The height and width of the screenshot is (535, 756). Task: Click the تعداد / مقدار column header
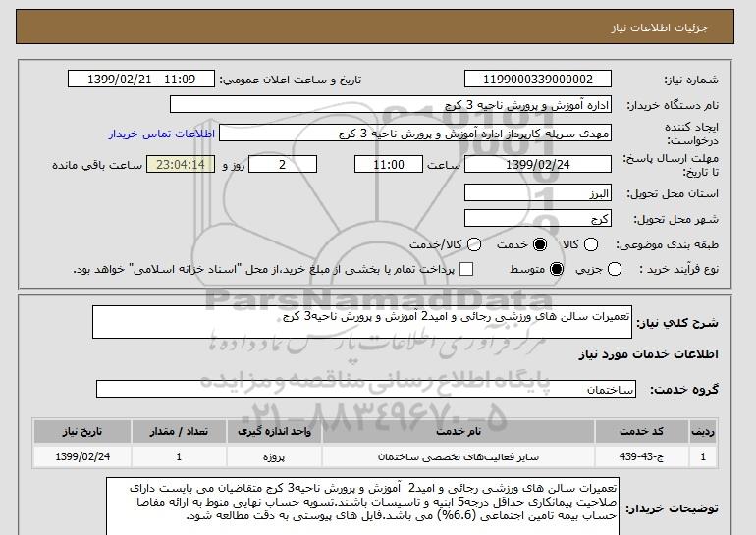pyautogui.click(x=179, y=431)
